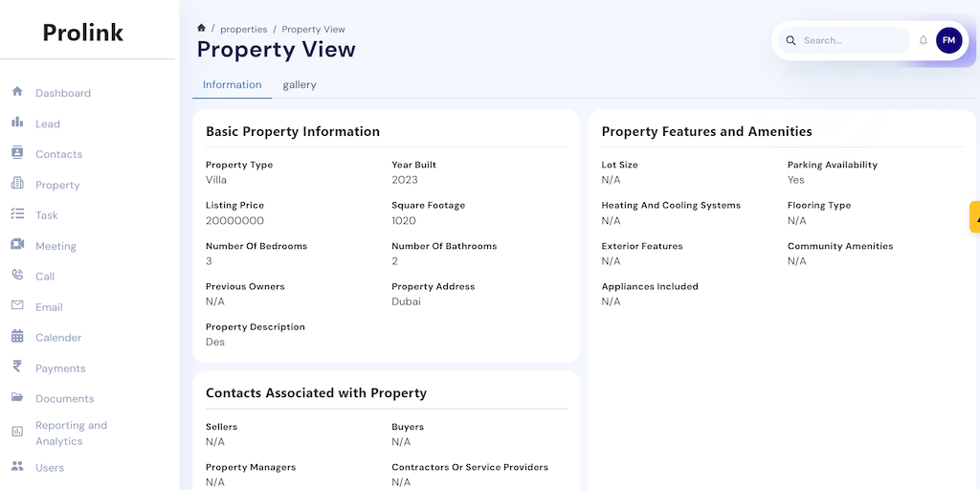Click the Calender grid icon

click(17, 337)
